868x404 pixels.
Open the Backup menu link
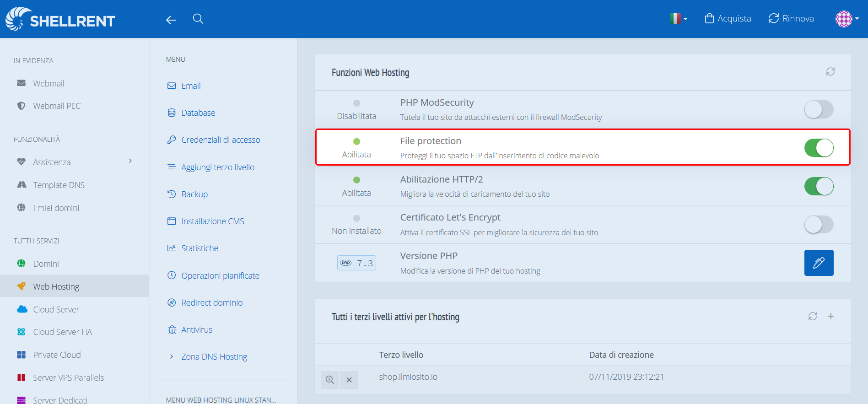point(194,194)
